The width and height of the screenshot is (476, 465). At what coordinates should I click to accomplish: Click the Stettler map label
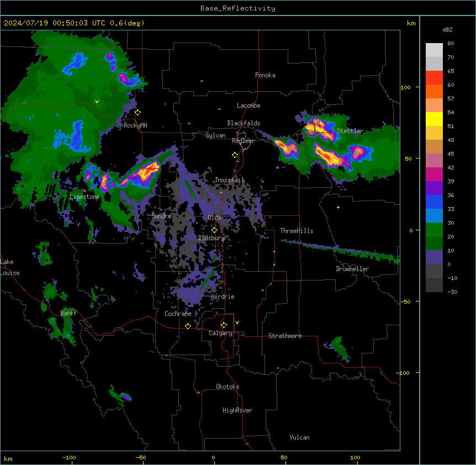(350, 131)
